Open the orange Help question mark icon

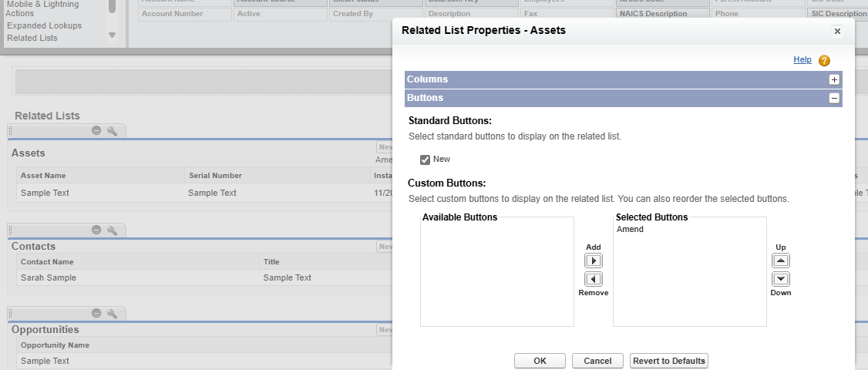click(824, 60)
